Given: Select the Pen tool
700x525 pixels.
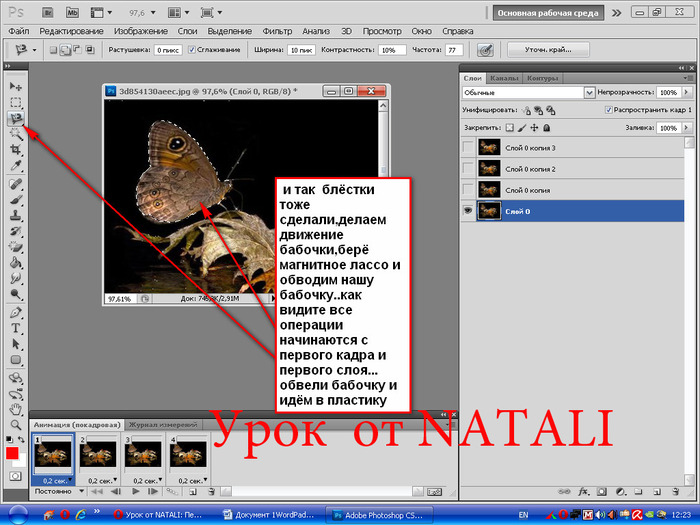Looking at the screenshot, I should click(16, 312).
